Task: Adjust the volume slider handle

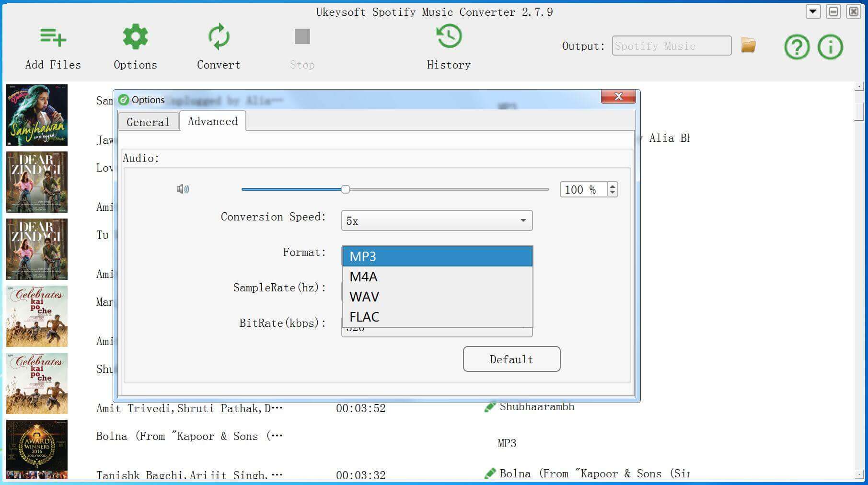Action: (x=346, y=189)
